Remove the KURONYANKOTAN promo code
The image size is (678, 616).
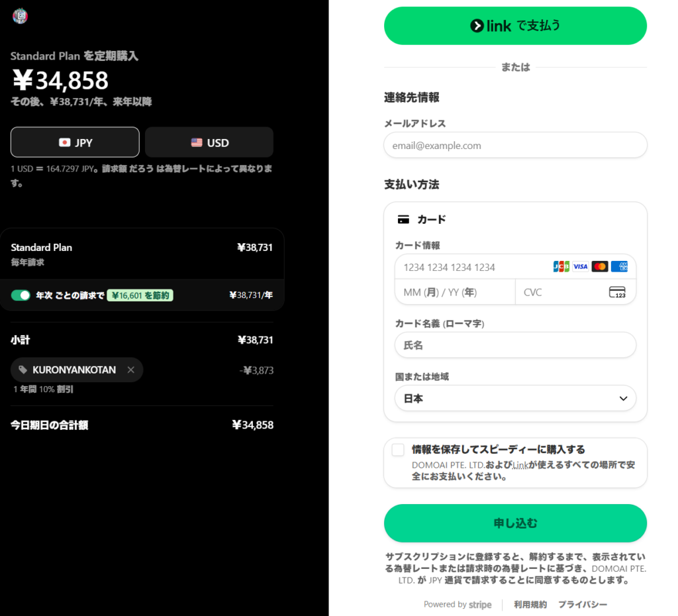click(x=130, y=370)
